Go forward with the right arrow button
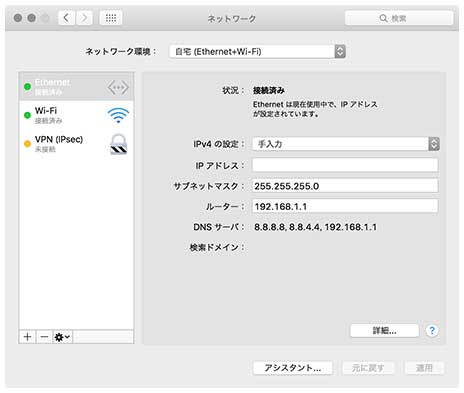Image resolution: width=464 pixels, height=393 pixels. (84, 18)
